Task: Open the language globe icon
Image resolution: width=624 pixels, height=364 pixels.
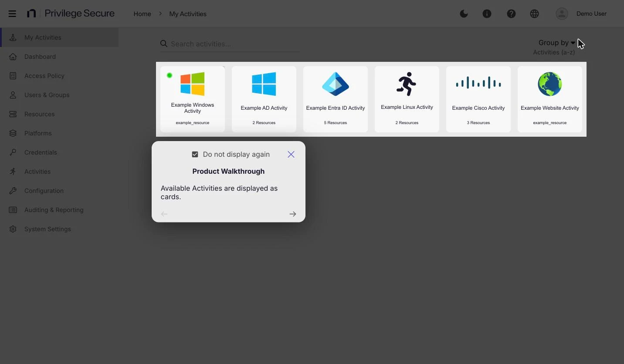Action: click(535, 13)
